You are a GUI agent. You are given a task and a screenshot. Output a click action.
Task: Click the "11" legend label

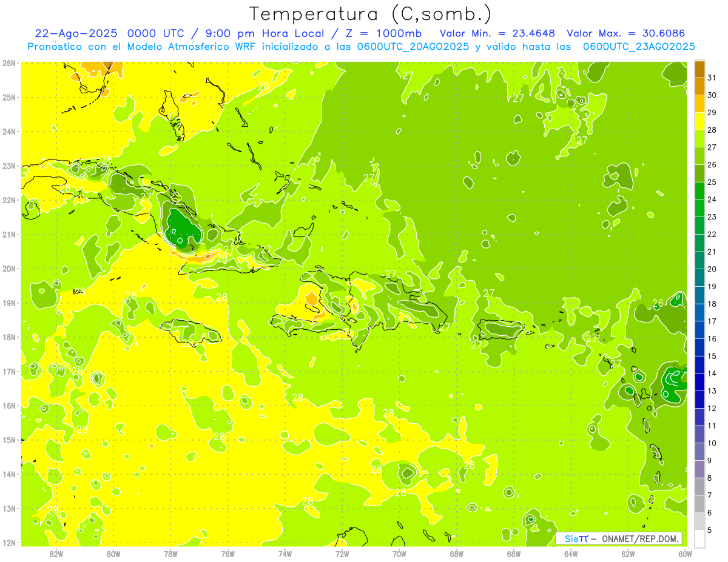pyautogui.click(x=712, y=426)
